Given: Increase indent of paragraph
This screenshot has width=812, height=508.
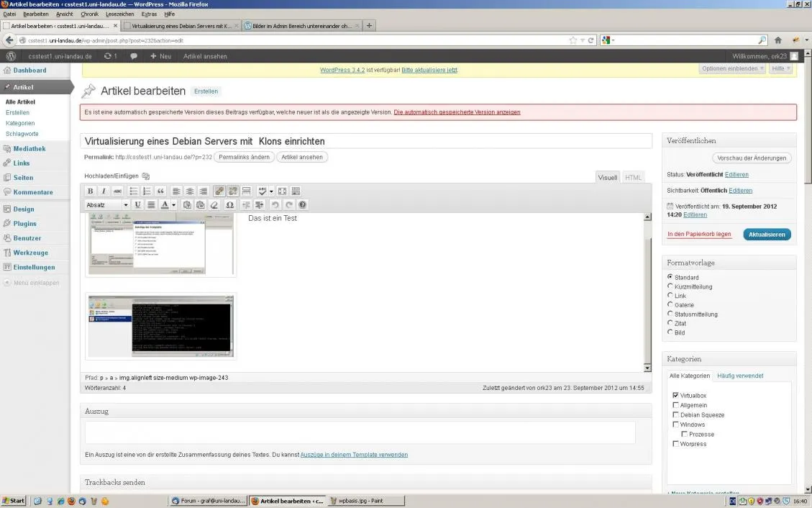Looking at the screenshot, I should coord(260,204).
